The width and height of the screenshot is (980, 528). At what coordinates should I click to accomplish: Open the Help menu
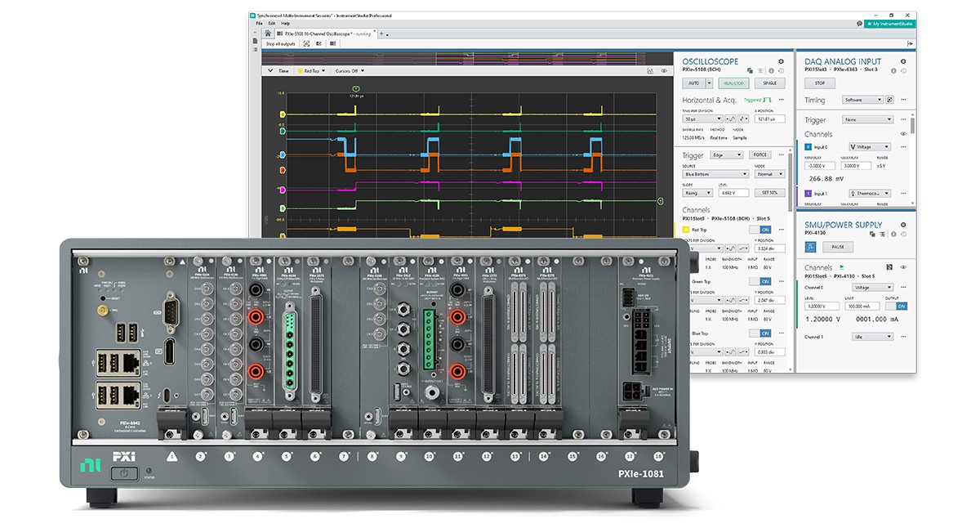tap(286, 24)
